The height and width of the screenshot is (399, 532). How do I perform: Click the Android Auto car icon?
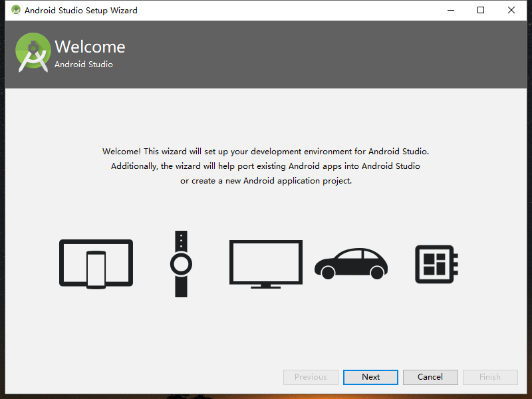click(351, 263)
